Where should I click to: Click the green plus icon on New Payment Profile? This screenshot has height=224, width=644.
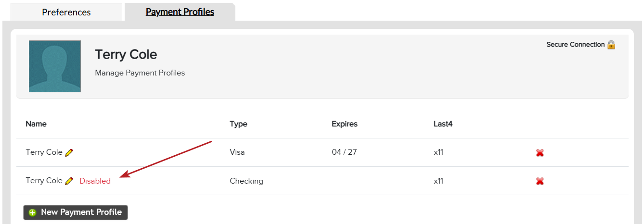pyautogui.click(x=32, y=212)
